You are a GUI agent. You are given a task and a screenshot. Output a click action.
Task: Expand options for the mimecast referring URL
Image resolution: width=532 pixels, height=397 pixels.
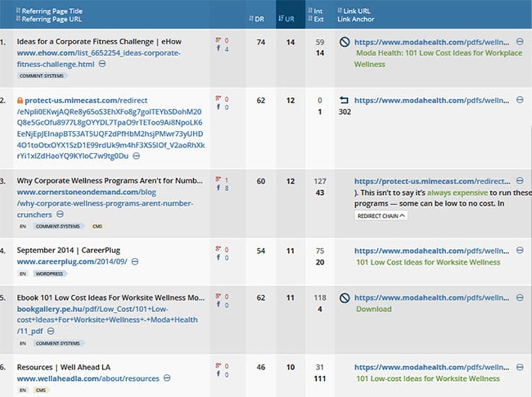pyautogui.click(x=136, y=156)
